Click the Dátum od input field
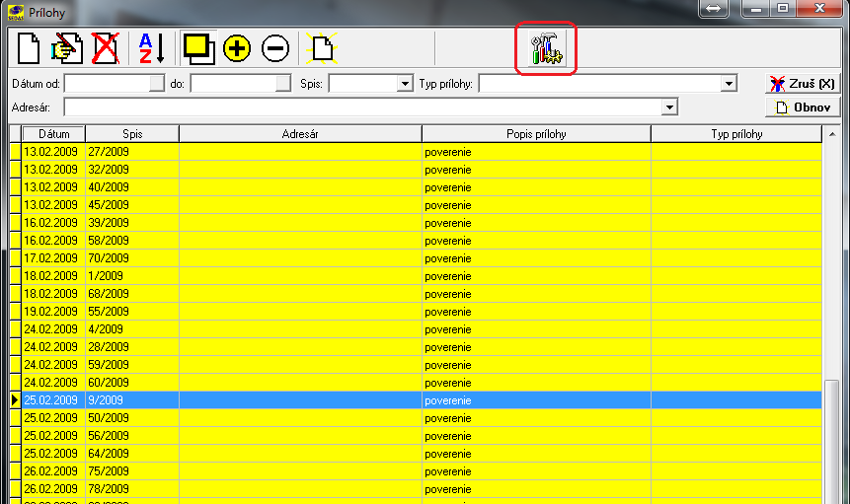Image resolution: width=850 pixels, height=504 pixels. click(107, 84)
